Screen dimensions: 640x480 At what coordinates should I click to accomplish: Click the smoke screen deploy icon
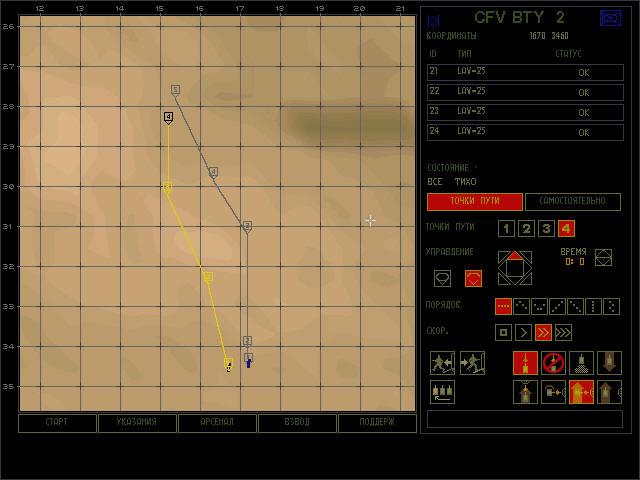[581, 363]
